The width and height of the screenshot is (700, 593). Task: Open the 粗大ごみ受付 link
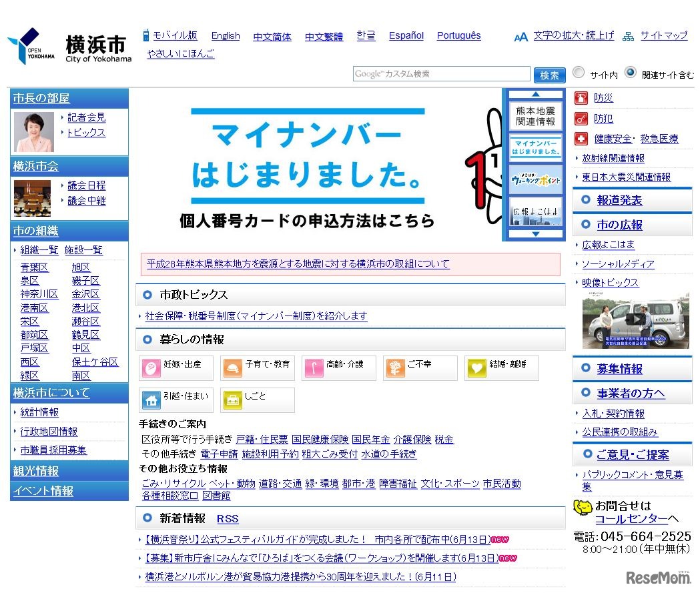330,454
